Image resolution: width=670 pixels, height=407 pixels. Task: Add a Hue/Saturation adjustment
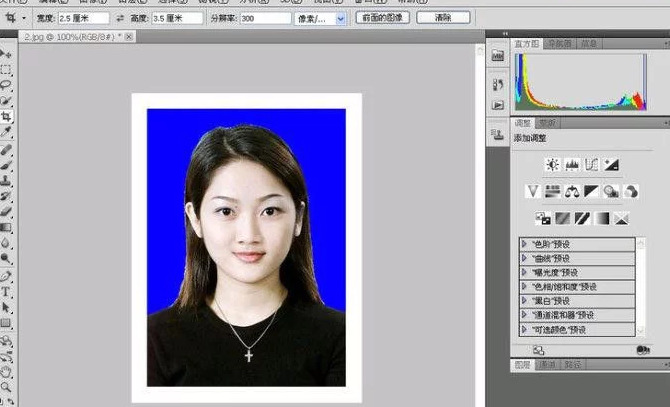[x=552, y=191]
